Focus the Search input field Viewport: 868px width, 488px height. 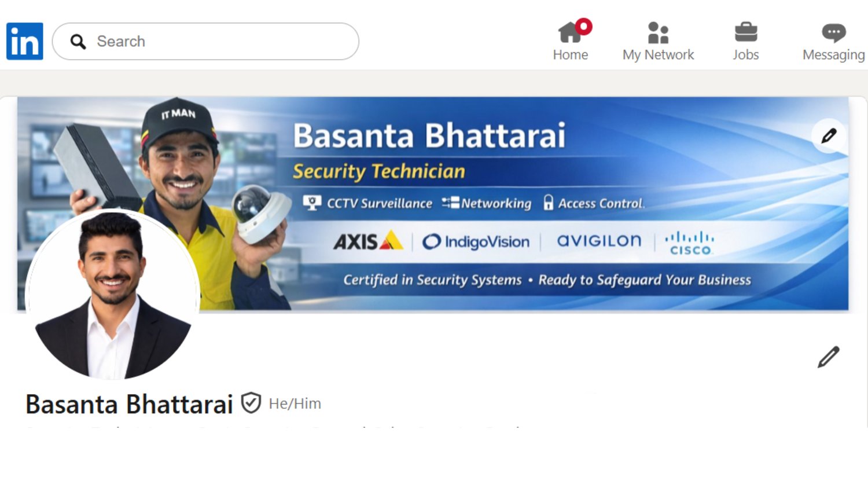205,42
